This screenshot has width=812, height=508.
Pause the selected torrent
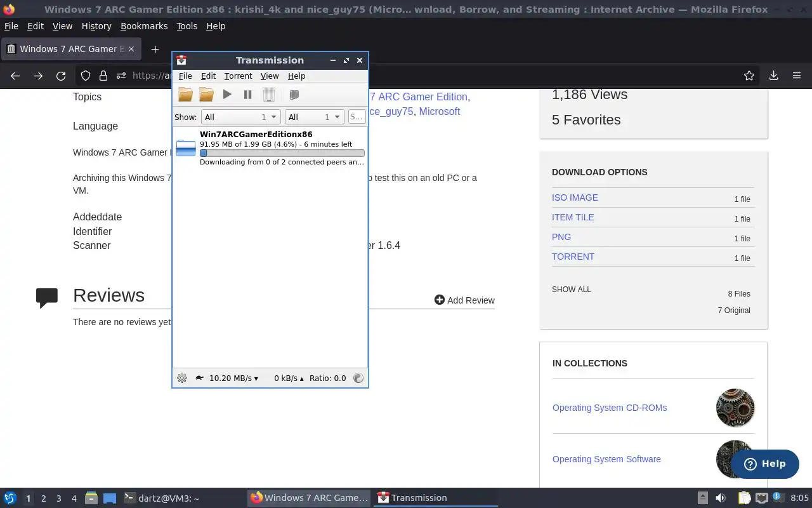coord(248,95)
